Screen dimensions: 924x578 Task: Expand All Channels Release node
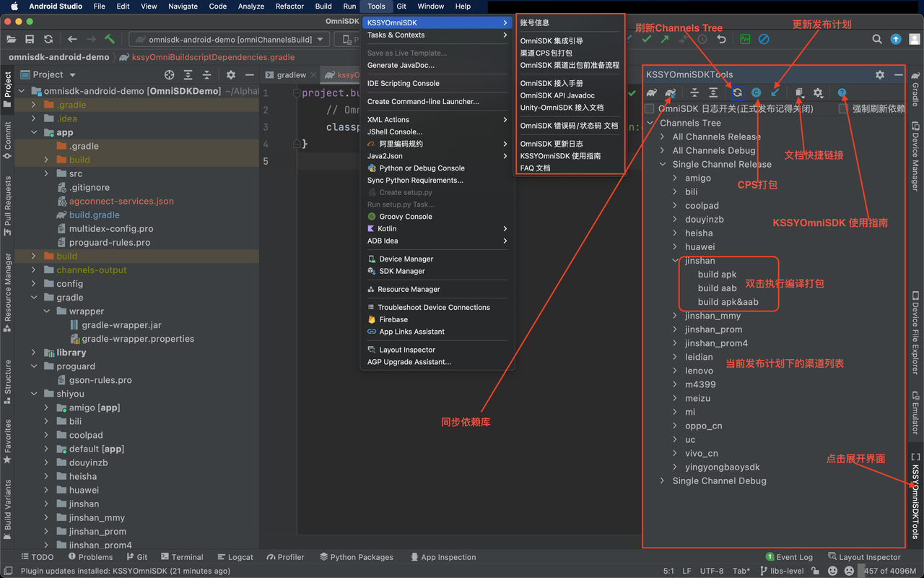[663, 137]
